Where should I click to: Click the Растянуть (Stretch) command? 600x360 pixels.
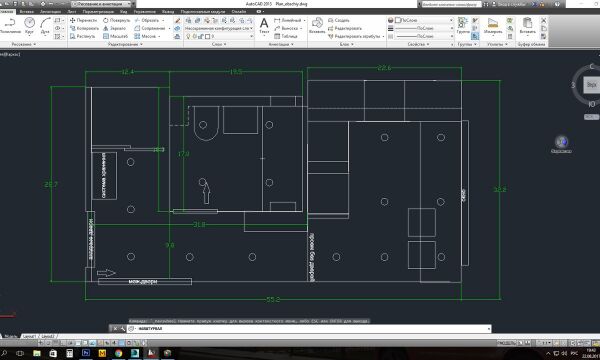click(83, 36)
